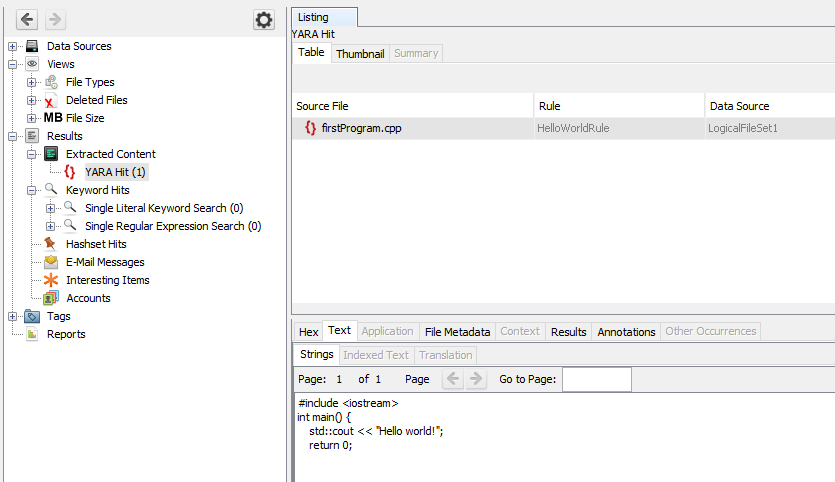The image size is (835, 482).
Task: Switch to the Thumbnail tab
Action: point(360,53)
